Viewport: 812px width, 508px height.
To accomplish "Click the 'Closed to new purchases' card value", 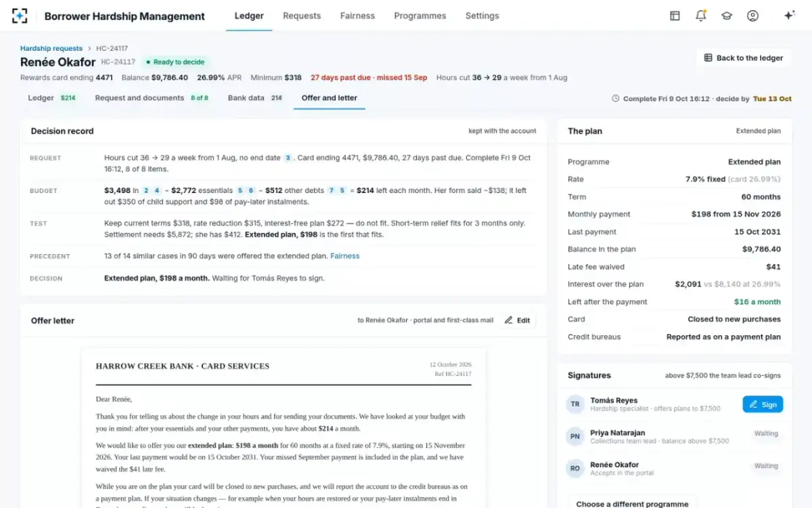I will click(734, 320).
